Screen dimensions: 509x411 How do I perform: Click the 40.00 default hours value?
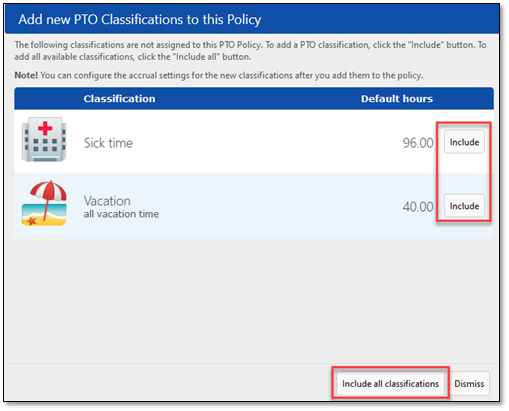click(418, 207)
